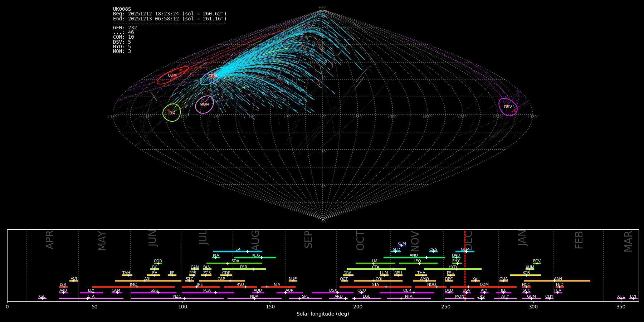This screenshot has width=644, height=322.
Task: Click the cyan GEM shower bar on the timeline
Action: [465, 252]
